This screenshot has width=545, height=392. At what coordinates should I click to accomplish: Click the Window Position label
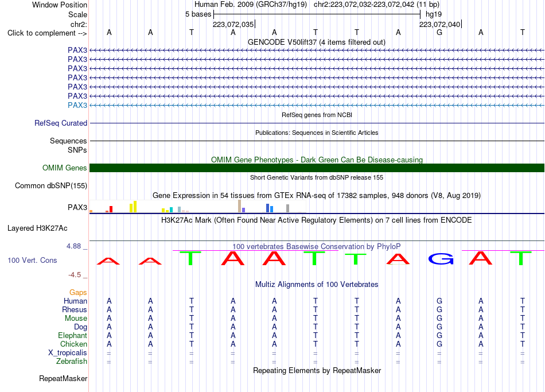coord(60,5)
